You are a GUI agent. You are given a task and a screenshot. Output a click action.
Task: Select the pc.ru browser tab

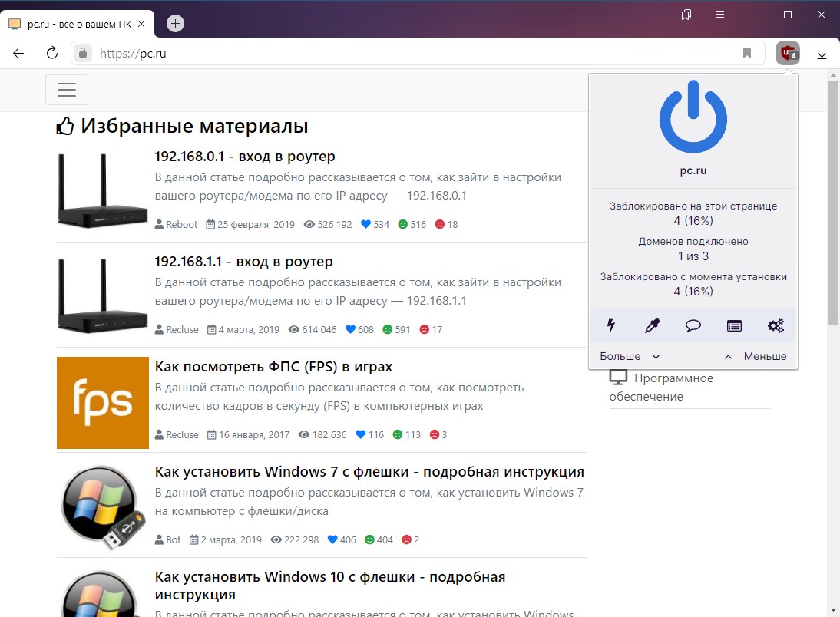pos(77,24)
